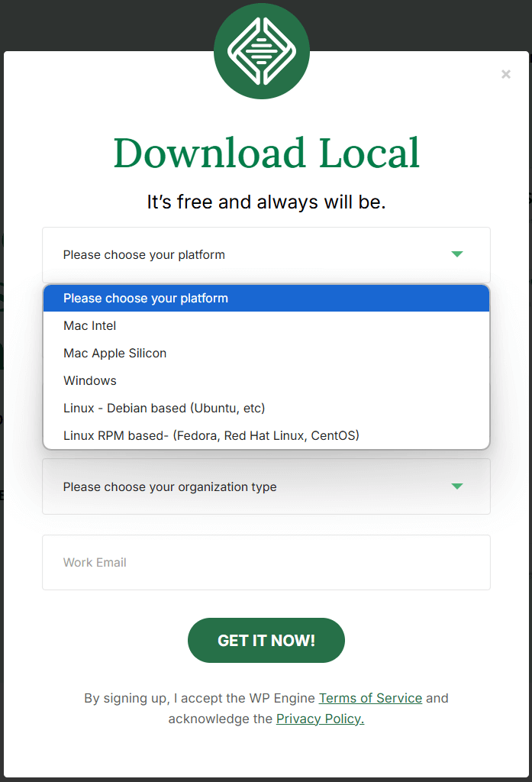
Task: Focus the Work Email input field
Action: point(266,563)
